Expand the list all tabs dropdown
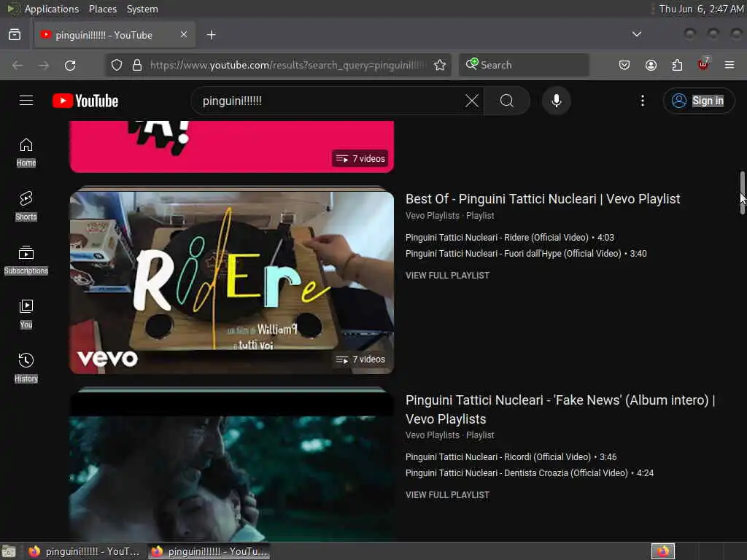 pyautogui.click(x=636, y=34)
